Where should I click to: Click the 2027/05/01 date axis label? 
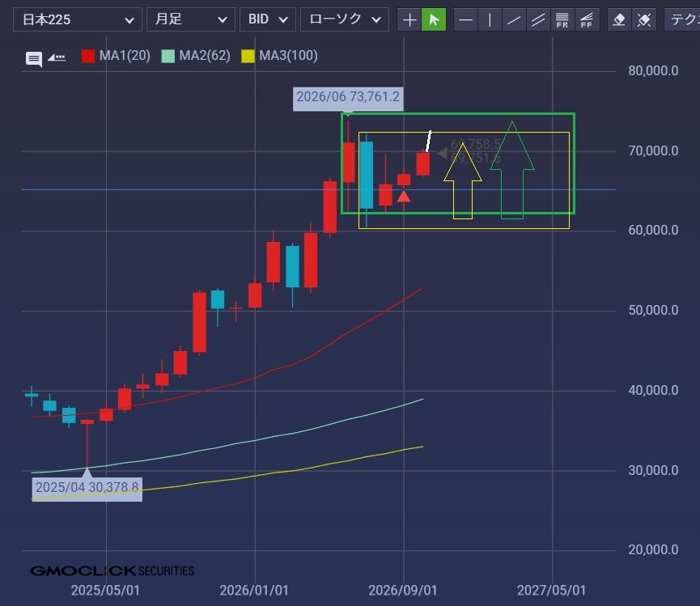click(x=551, y=591)
